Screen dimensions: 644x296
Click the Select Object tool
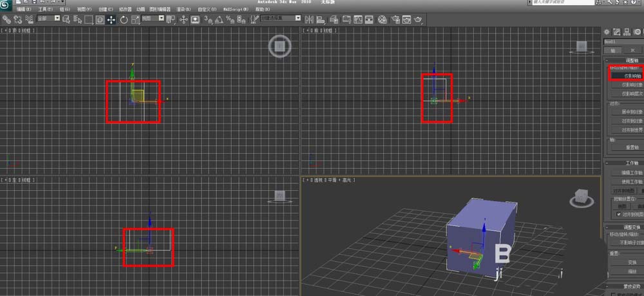click(66, 19)
